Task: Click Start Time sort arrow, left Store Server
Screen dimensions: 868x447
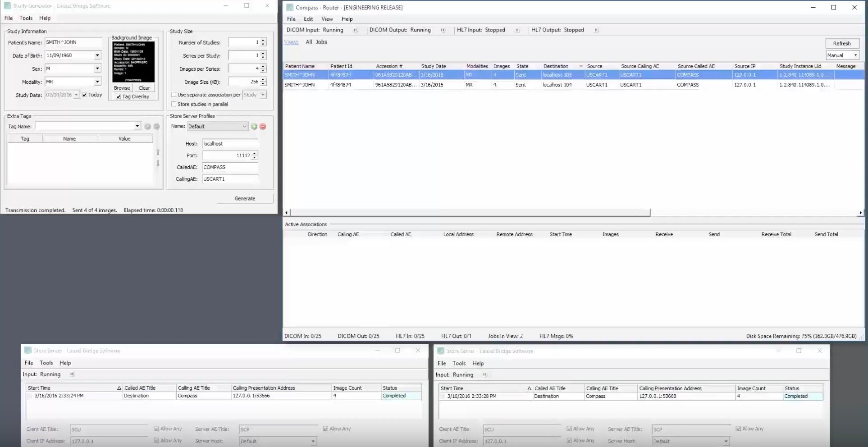Action: (x=119, y=388)
